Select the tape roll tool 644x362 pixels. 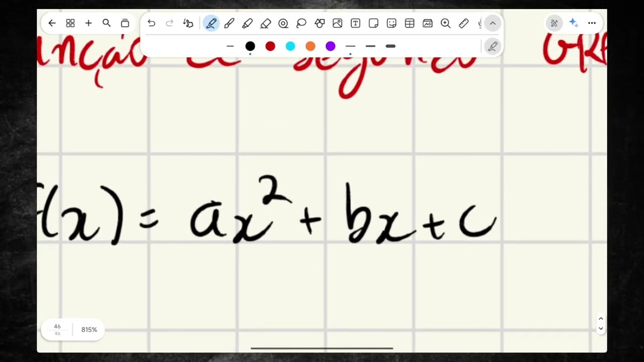click(x=283, y=23)
